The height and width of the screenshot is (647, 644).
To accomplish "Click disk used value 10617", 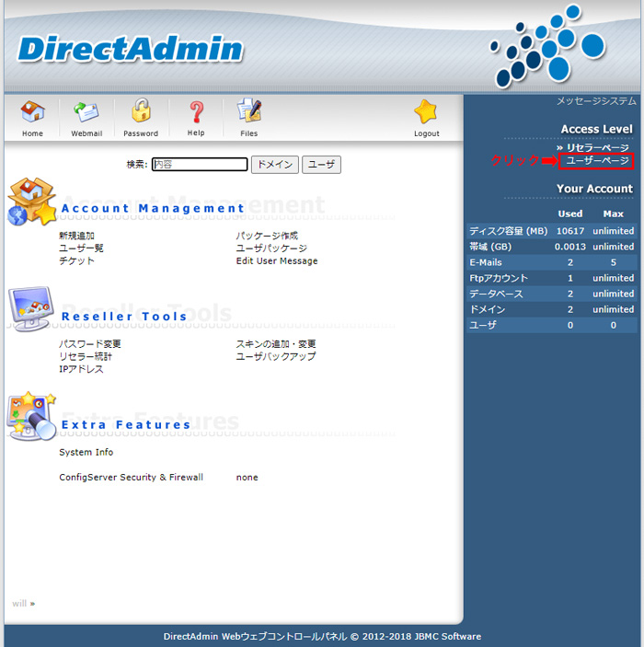I will click(x=570, y=231).
